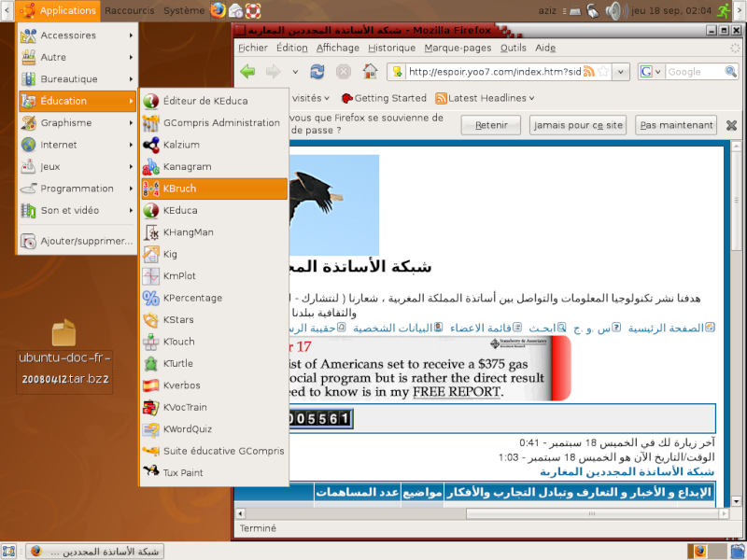Image resolution: width=747 pixels, height=560 pixels.
Task: Click the search magnifier icon
Action: point(730,72)
